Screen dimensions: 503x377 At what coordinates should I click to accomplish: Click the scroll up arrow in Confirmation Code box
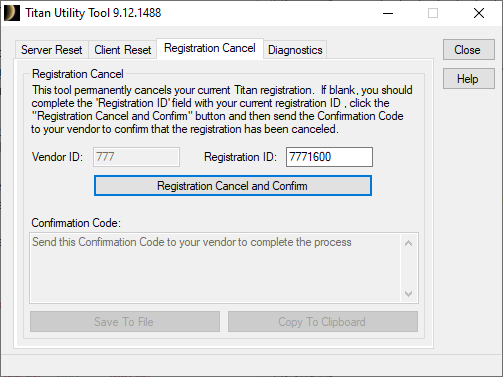click(x=409, y=243)
